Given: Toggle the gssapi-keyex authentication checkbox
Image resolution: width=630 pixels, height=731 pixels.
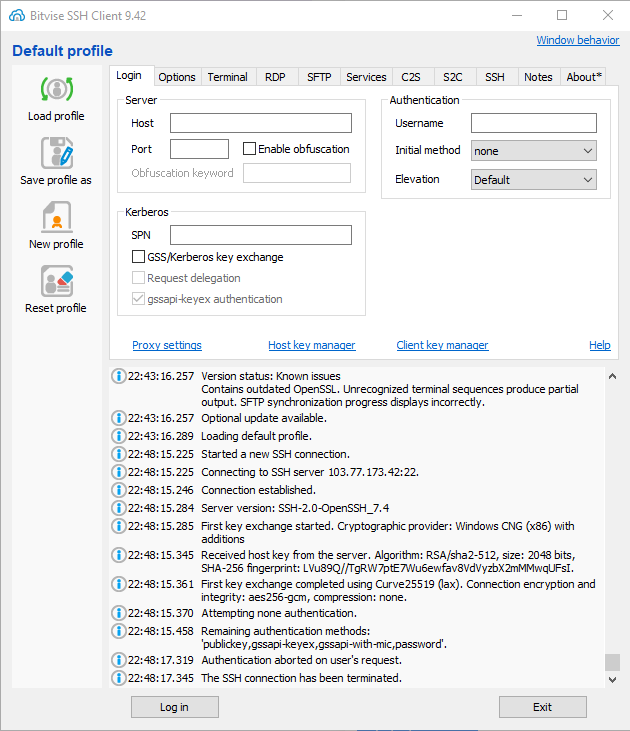Looking at the screenshot, I should 138,299.
